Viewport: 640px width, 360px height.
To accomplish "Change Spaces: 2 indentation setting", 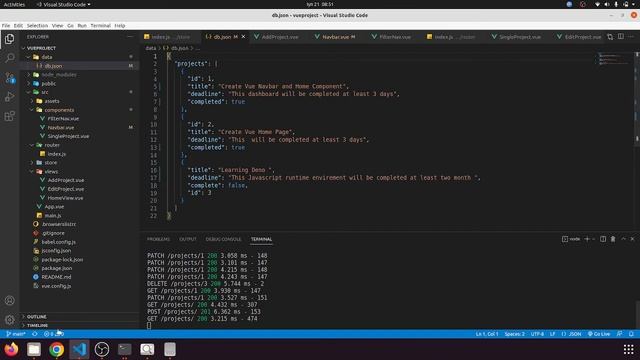I will (x=514, y=334).
